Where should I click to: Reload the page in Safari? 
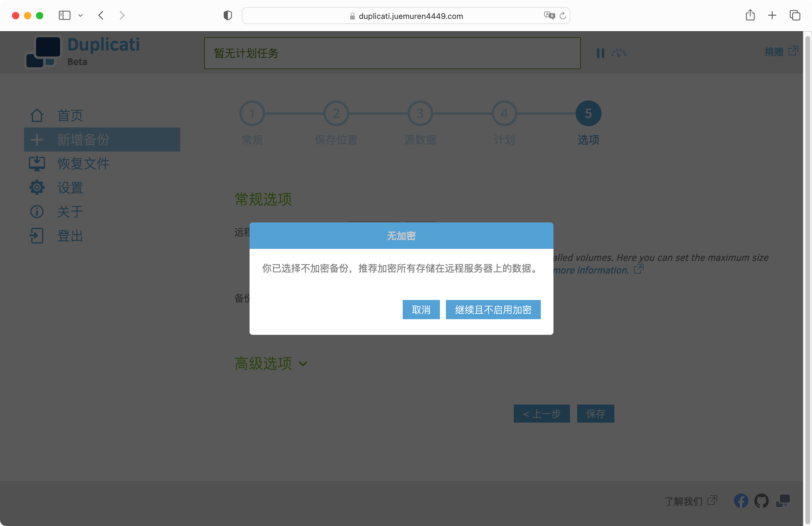(563, 16)
